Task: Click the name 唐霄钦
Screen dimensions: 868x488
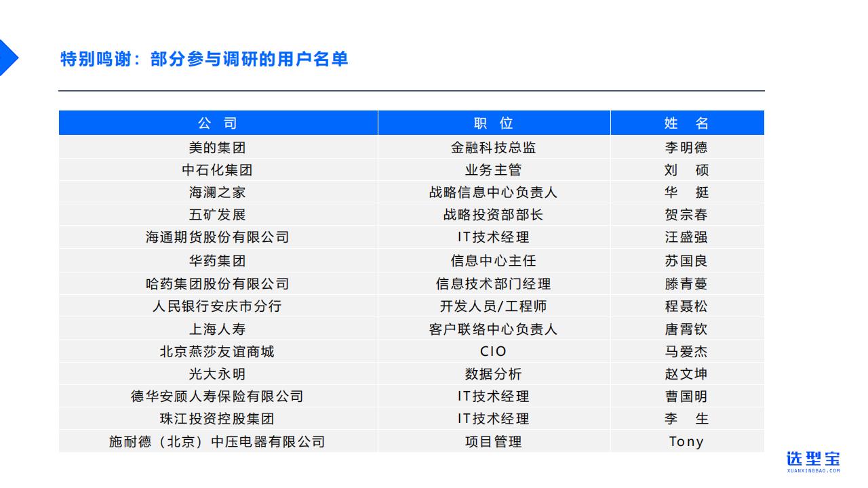Action: [687, 329]
